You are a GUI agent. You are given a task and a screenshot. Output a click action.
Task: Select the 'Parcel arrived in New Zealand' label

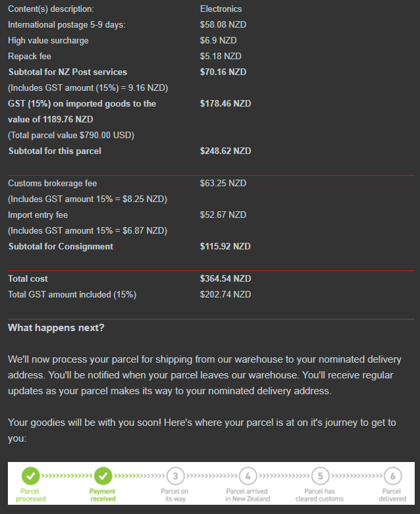(x=248, y=495)
